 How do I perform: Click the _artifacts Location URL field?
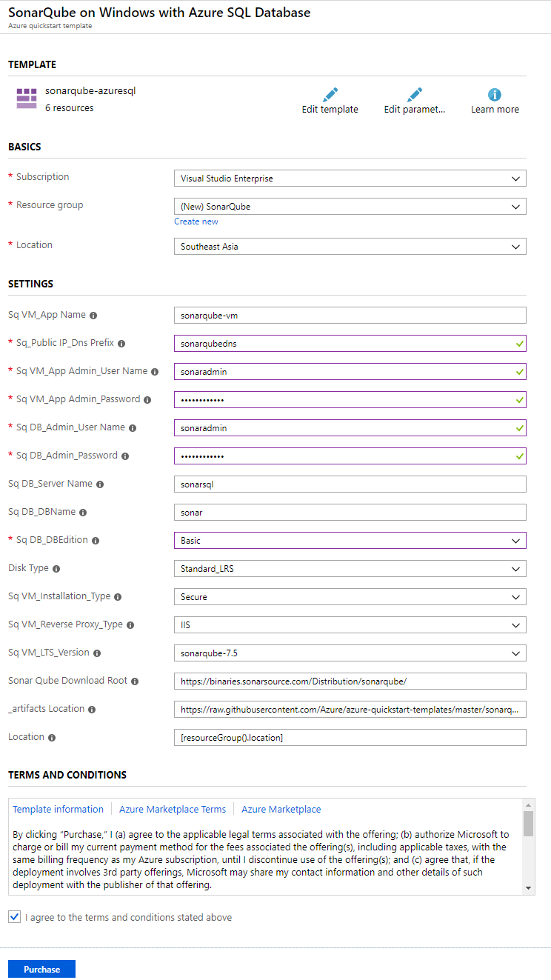pyautogui.click(x=350, y=710)
